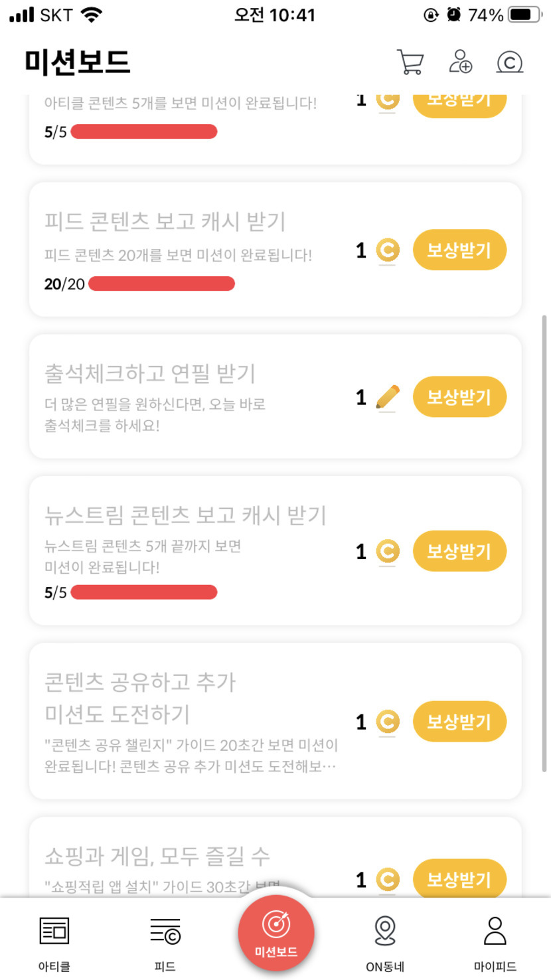The height and width of the screenshot is (980, 551).
Task: Tap the coin icon in newstream mission
Action: pyautogui.click(x=388, y=551)
